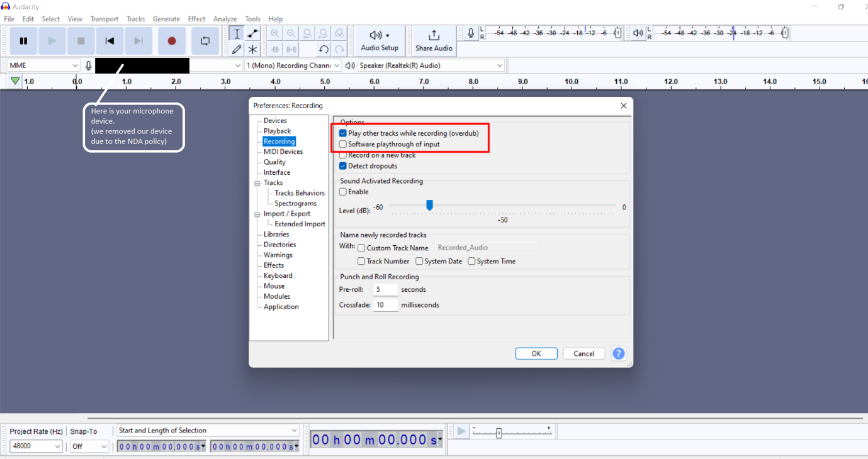Screen dimensions: 868x459
Task: Open the Recording Channels dropdown
Action: click(x=293, y=65)
